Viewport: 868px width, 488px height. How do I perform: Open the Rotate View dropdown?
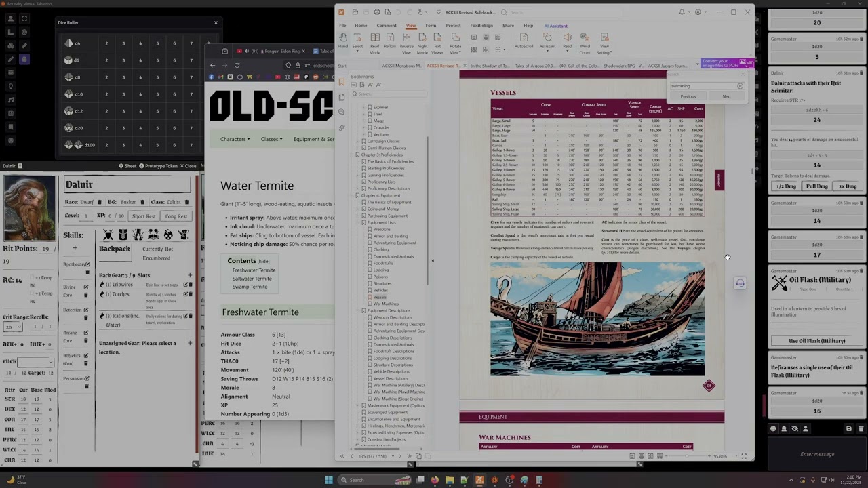[455, 43]
